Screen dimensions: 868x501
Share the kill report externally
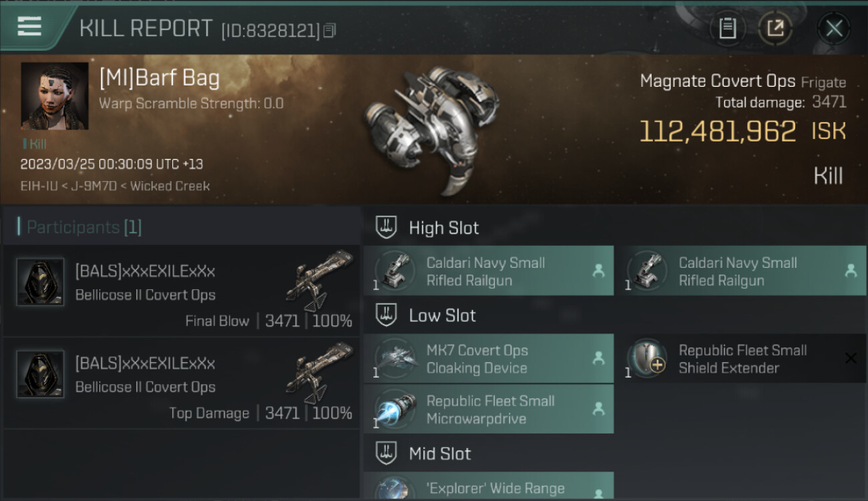(x=775, y=28)
